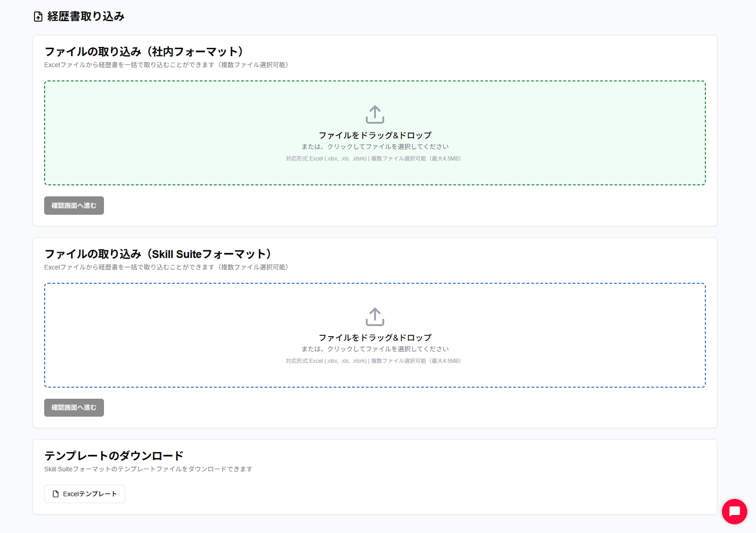
Task: Click the blue Skill Suite file drop zone
Action: coord(375,335)
